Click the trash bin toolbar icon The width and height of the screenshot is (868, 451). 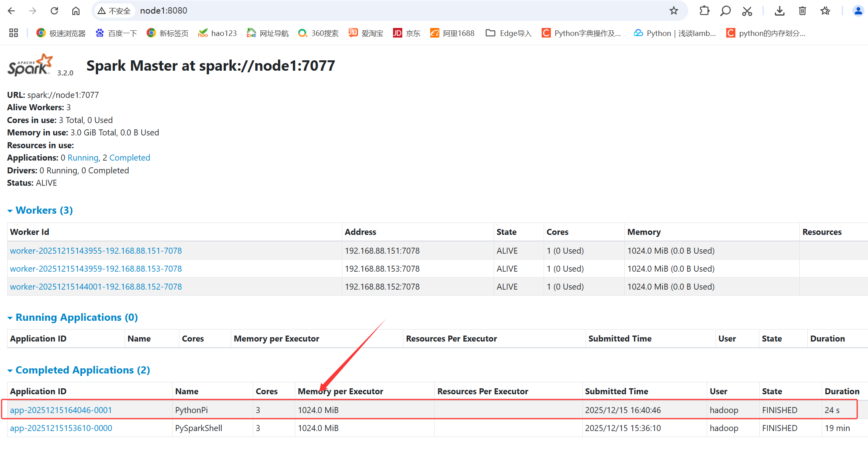[x=802, y=11]
